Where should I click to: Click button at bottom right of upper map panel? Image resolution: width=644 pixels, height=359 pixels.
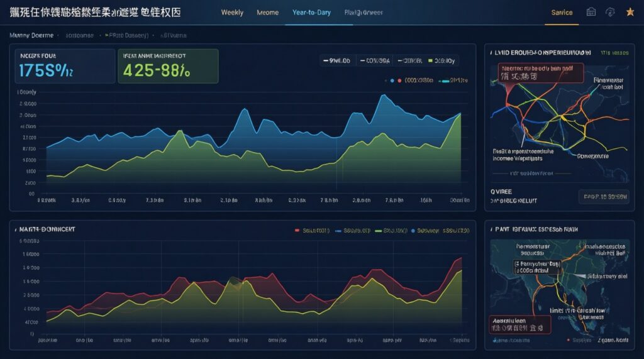click(x=602, y=197)
